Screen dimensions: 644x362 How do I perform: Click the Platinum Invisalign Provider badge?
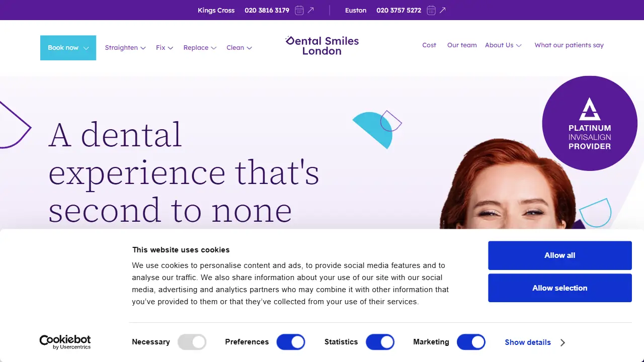point(590,123)
